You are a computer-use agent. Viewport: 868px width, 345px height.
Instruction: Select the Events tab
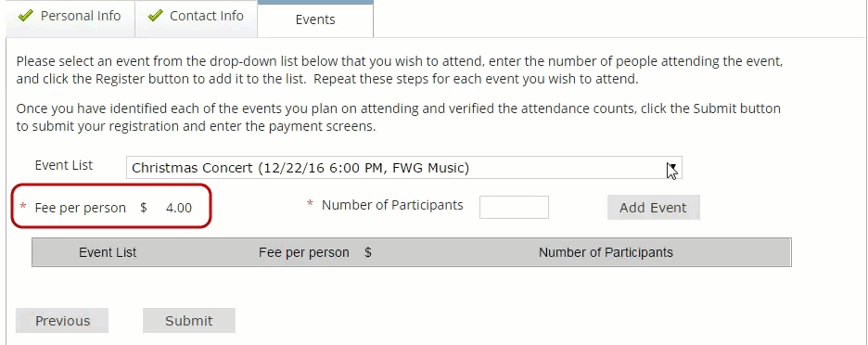click(315, 19)
